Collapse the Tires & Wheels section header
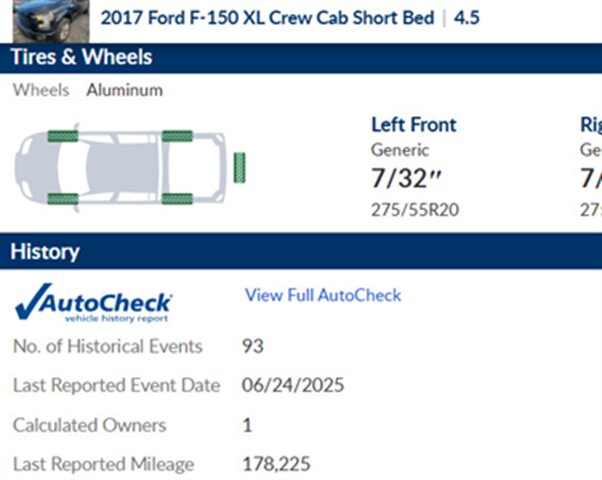Viewport: 602px width, 480px height. pos(301,58)
